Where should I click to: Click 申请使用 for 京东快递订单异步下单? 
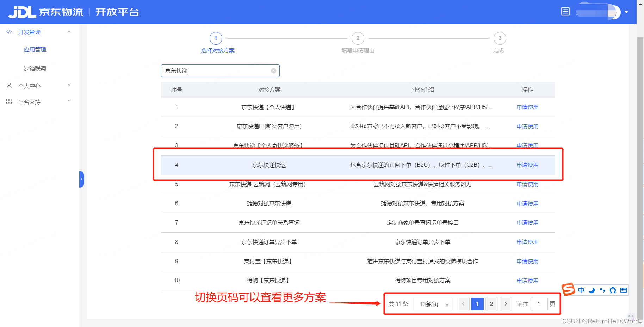click(x=527, y=242)
